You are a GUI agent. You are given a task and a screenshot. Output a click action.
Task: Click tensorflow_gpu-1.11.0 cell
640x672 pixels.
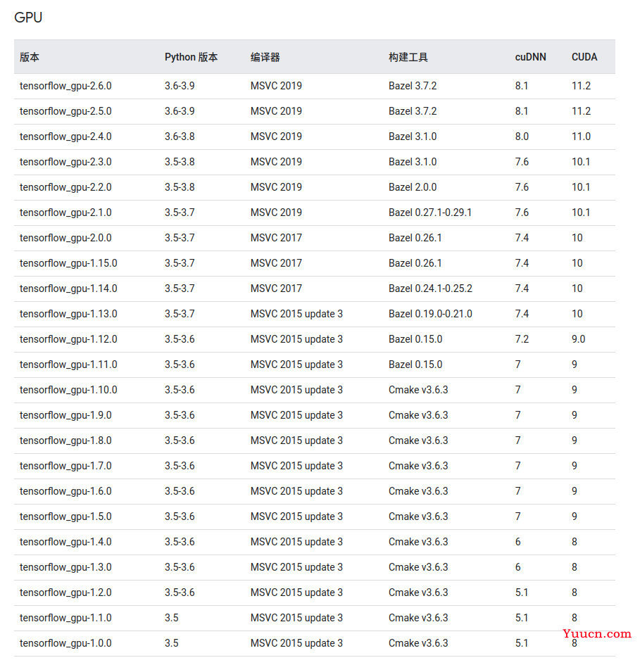coord(68,364)
